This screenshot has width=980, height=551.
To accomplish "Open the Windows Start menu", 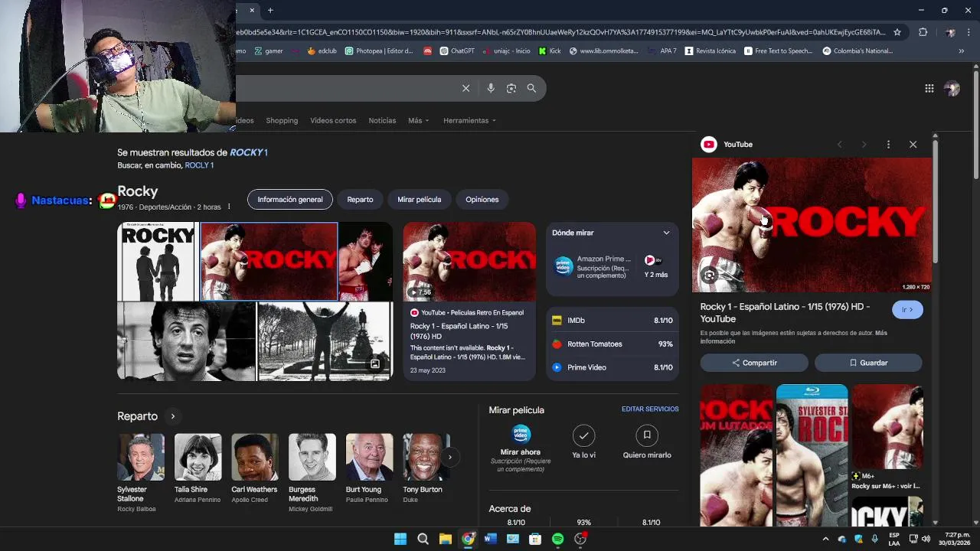I will (x=400, y=539).
